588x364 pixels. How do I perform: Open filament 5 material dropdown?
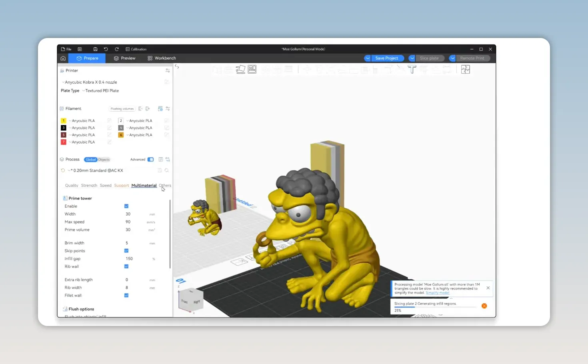point(82,135)
